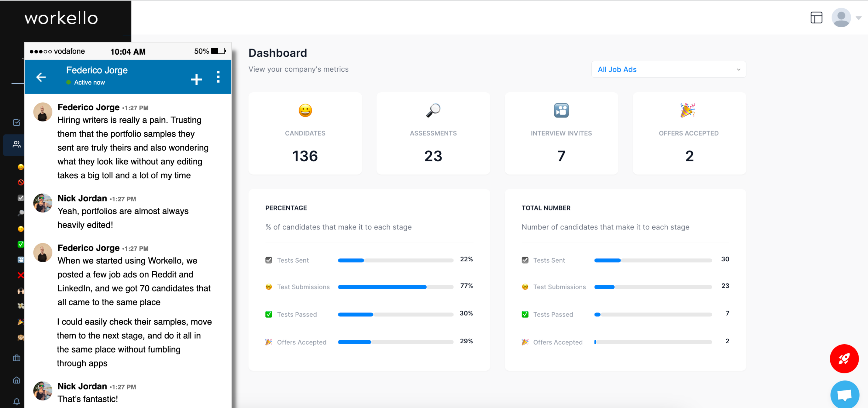This screenshot has width=868, height=408.
Task: Open the Assessments 23 card
Action: tap(433, 133)
